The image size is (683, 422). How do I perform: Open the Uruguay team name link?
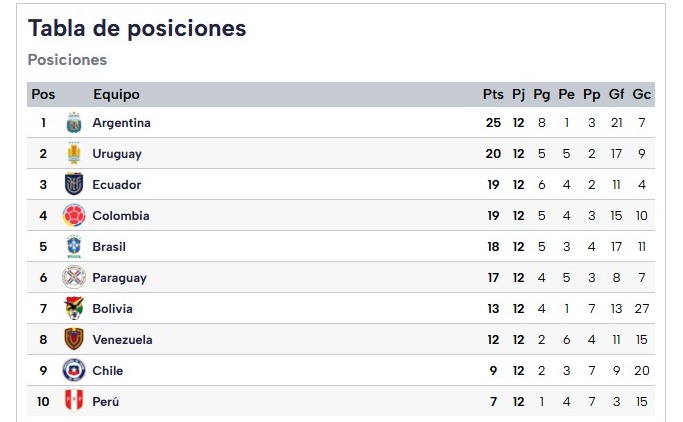117,154
